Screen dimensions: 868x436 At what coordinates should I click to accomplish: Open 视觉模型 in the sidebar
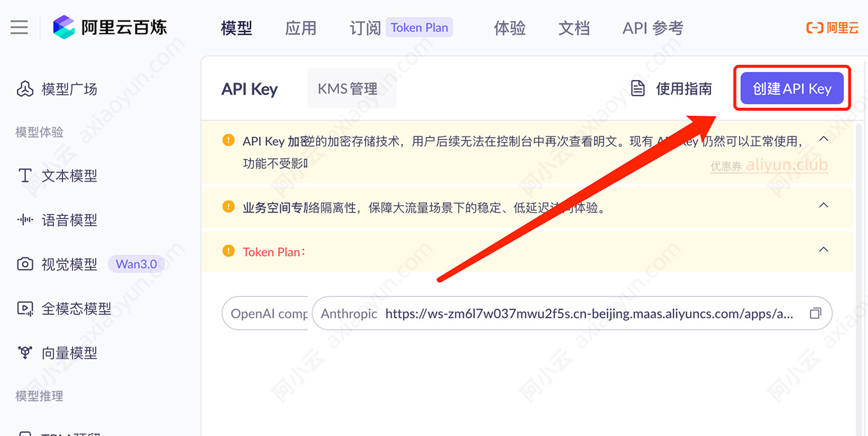click(x=69, y=264)
